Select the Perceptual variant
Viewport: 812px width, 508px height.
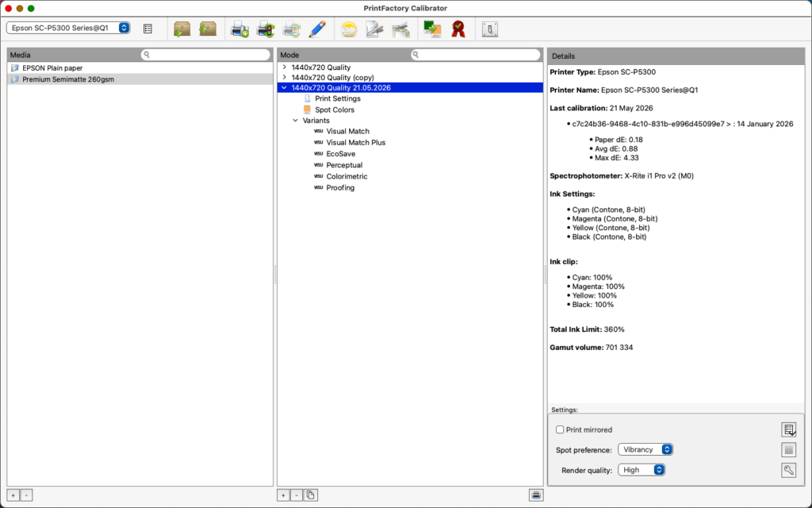click(x=344, y=165)
